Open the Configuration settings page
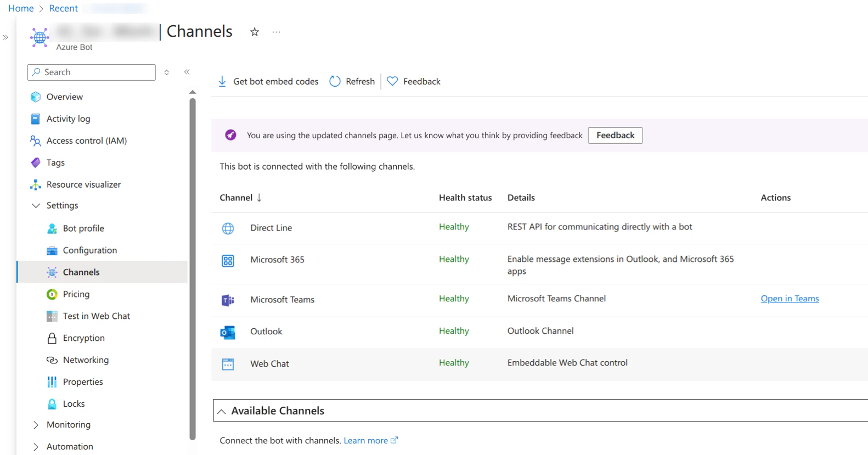 pyautogui.click(x=89, y=250)
